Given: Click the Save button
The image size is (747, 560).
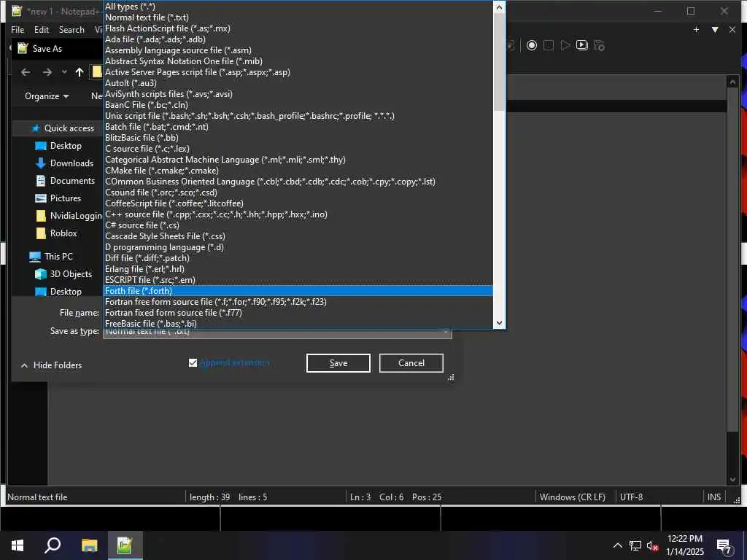Looking at the screenshot, I should click(x=338, y=363).
